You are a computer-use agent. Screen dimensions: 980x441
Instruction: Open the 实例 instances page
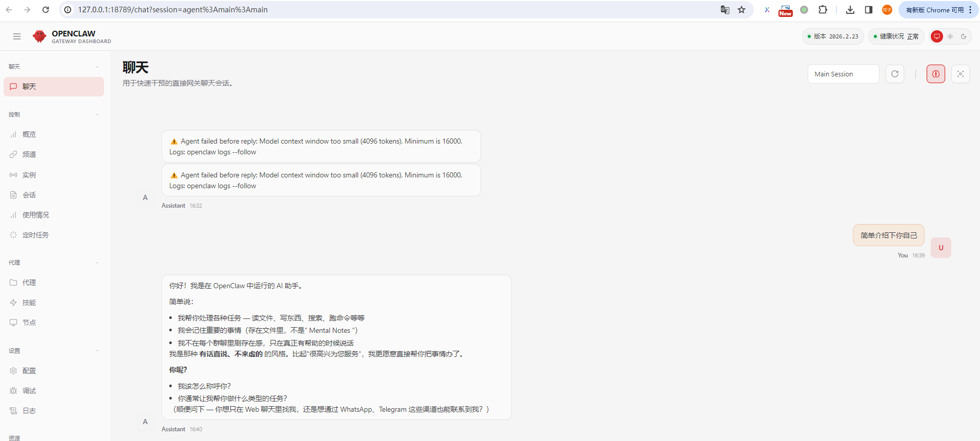(54, 175)
